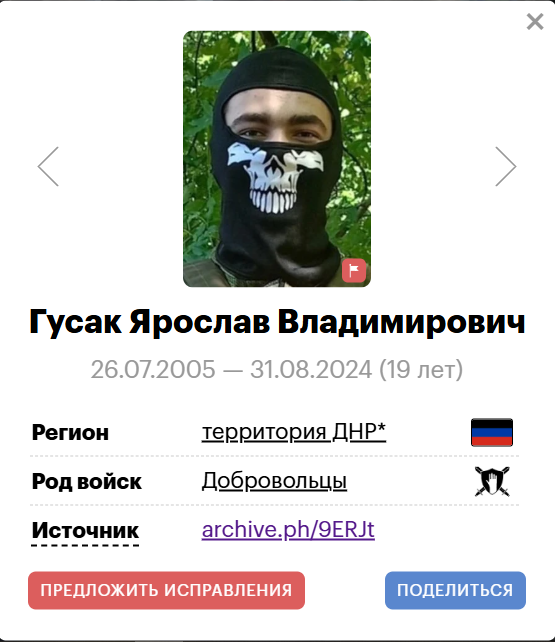Image resolution: width=555 pixels, height=642 pixels.
Task: Click the red flag badge on the photo
Action: click(x=354, y=271)
